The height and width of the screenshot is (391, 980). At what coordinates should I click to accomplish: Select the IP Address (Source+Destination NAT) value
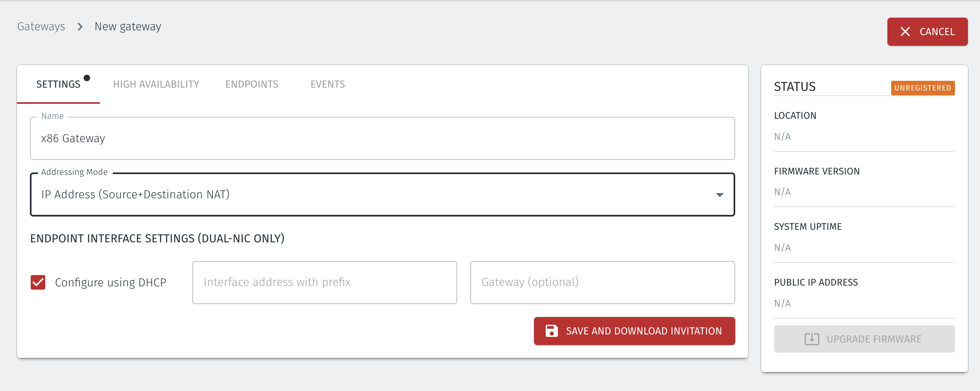click(x=135, y=194)
